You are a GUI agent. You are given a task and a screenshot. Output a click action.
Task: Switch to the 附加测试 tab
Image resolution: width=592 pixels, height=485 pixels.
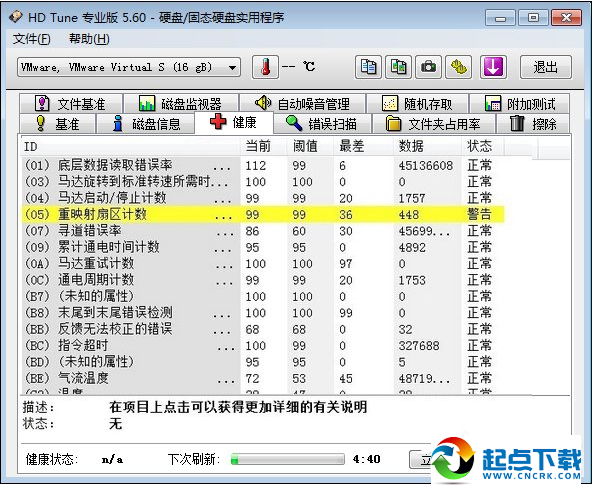coord(520,103)
